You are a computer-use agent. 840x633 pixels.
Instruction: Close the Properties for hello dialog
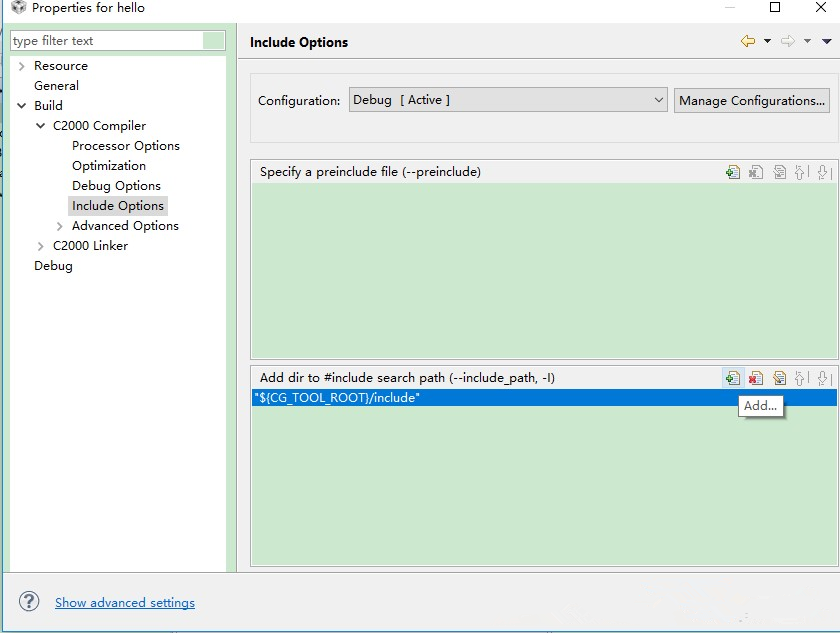pos(821,7)
